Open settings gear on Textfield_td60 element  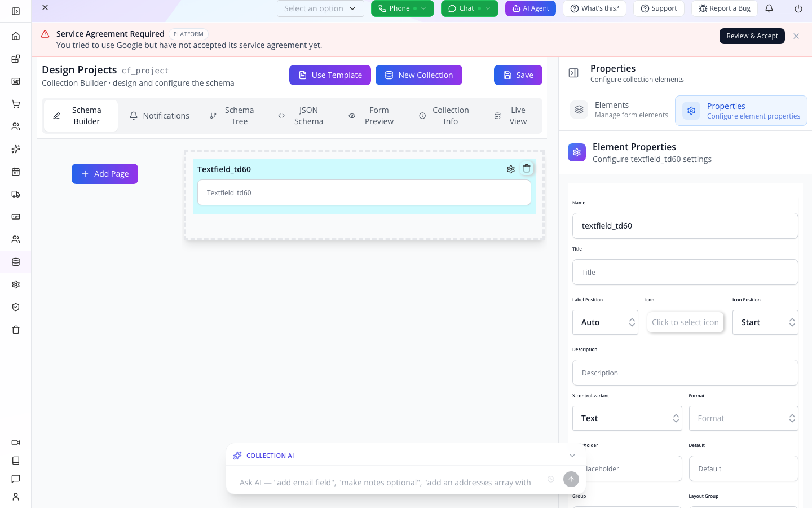click(x=511, y=169)
